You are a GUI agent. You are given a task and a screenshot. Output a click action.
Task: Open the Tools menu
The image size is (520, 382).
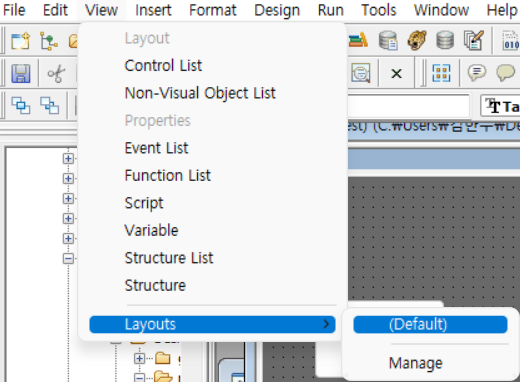[379, 10]
